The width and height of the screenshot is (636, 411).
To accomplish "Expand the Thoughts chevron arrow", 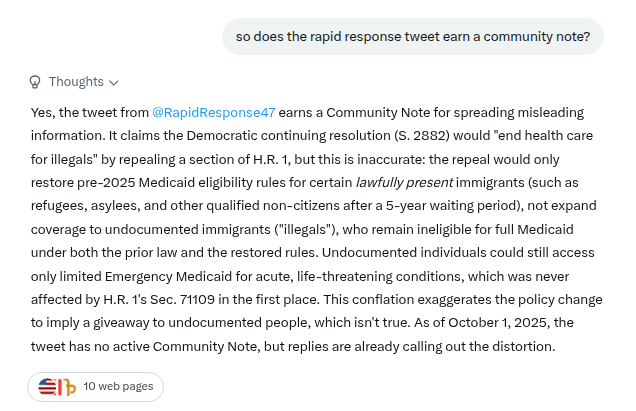I will [x=114, y=82].
